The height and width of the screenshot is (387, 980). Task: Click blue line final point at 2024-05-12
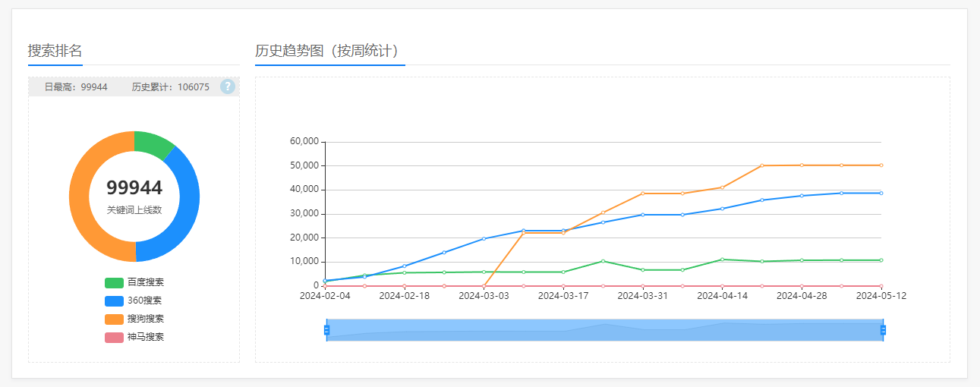point(881,193)
